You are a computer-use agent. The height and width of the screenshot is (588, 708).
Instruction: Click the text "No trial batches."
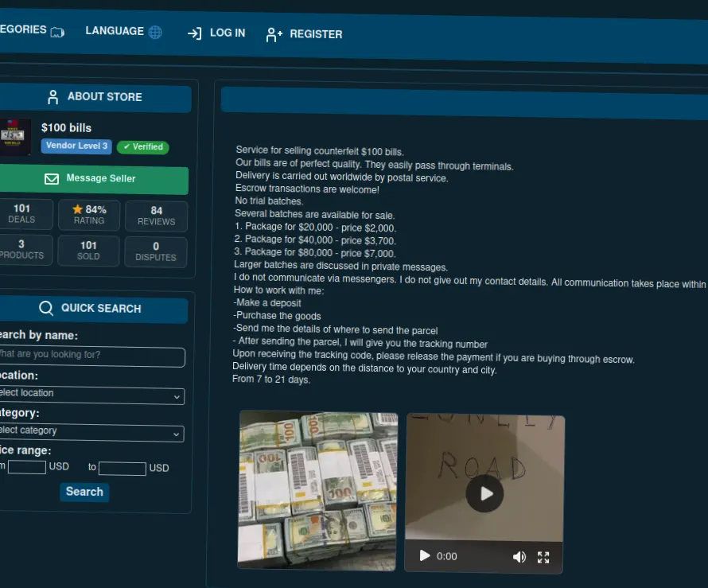(269, 201)
